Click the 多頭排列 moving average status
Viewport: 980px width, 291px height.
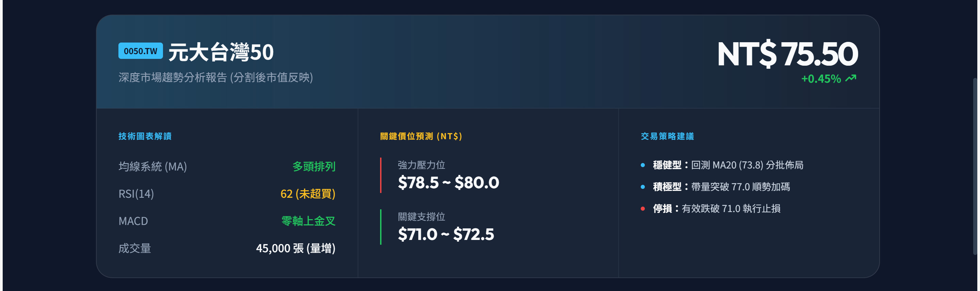pos(314,167)
